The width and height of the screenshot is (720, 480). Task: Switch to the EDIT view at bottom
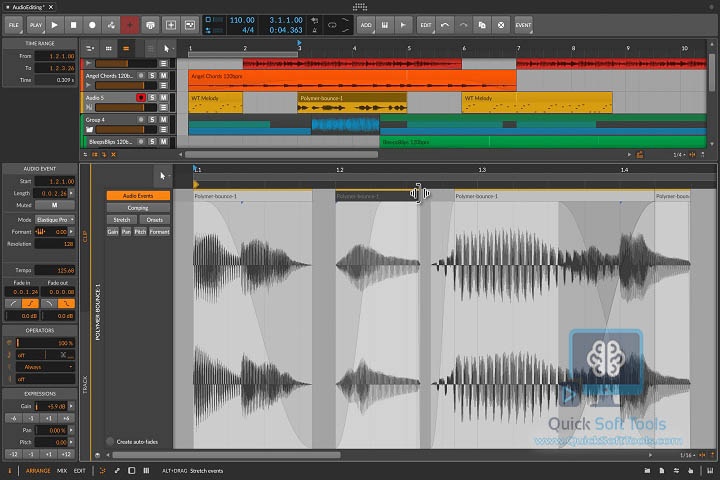coord(79,471)
